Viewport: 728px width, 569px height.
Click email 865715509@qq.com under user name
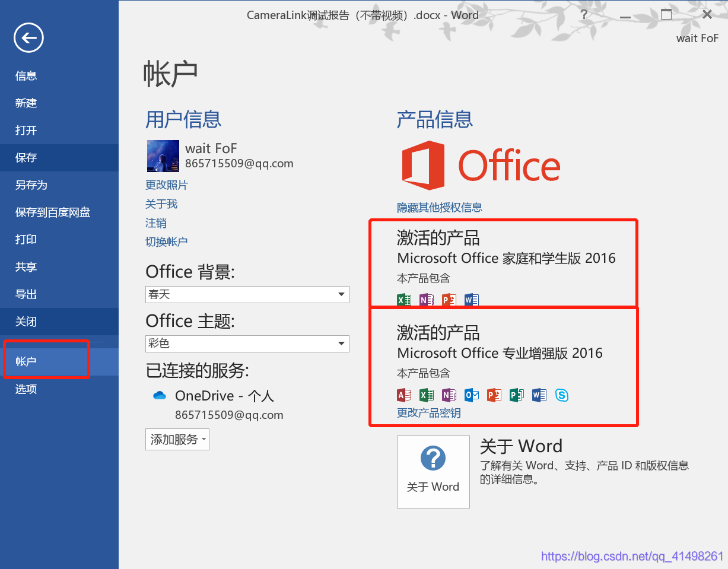click(239, 163)
